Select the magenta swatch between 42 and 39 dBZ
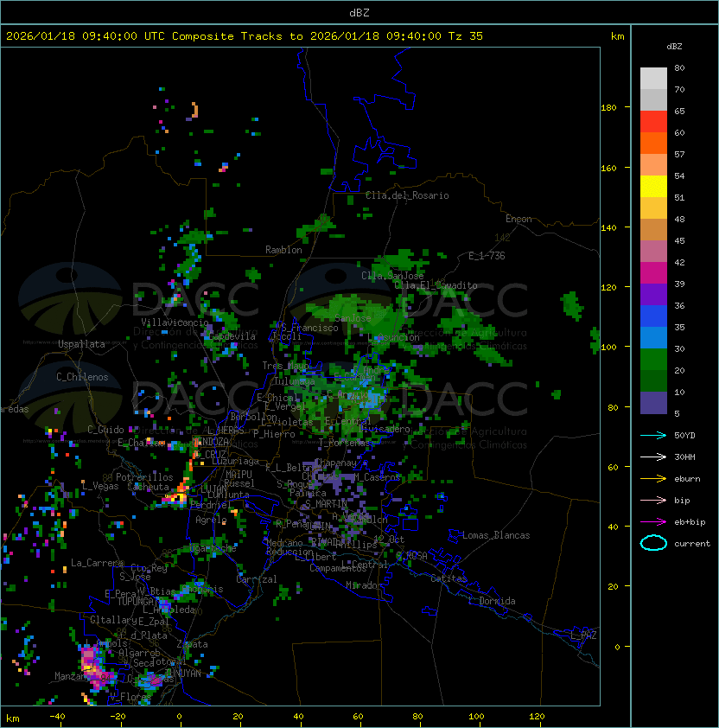Image resolution: width=719 pixels, height=728 pixels. [653, 273]
